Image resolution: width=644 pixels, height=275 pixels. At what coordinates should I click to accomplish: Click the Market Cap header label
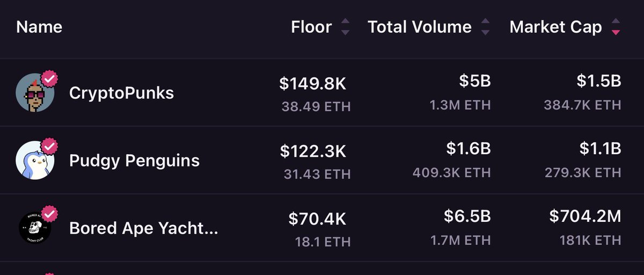556,27
